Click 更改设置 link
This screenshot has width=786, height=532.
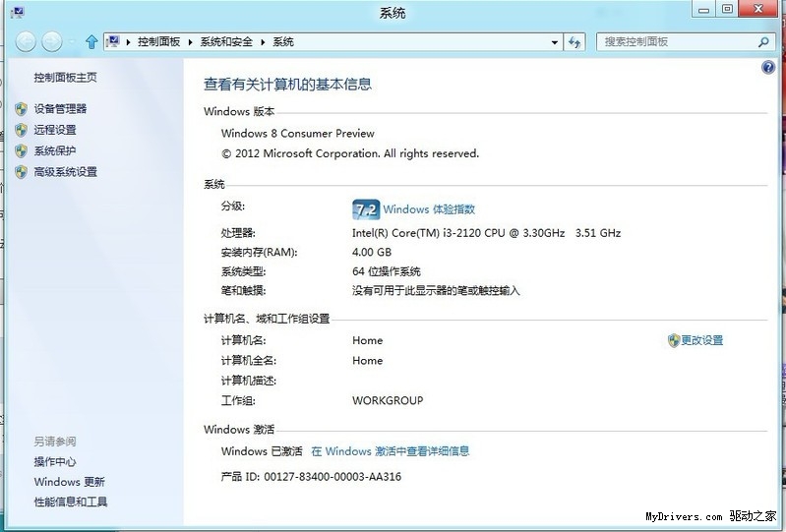[701, 340]
